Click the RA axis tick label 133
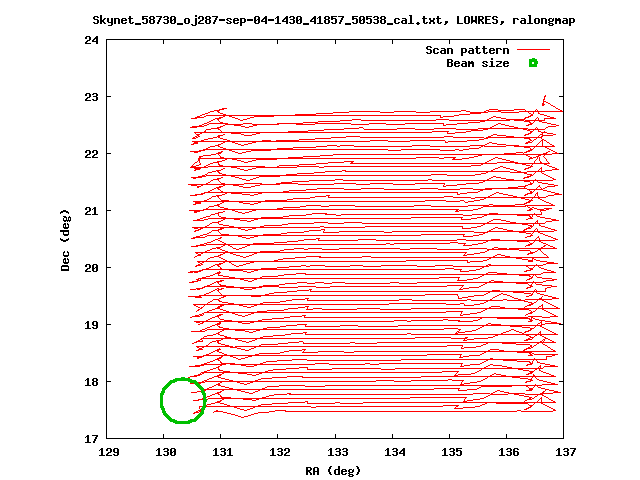640x480 pixels. tap(338, 452)
